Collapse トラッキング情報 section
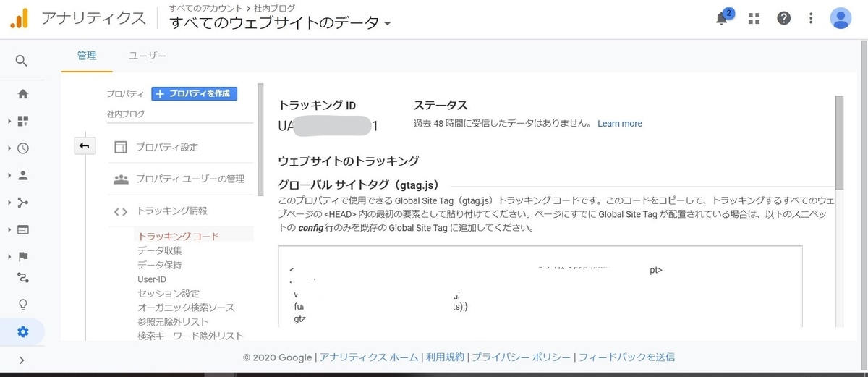This screenshot has height=377, width=868. coord(171,211)
